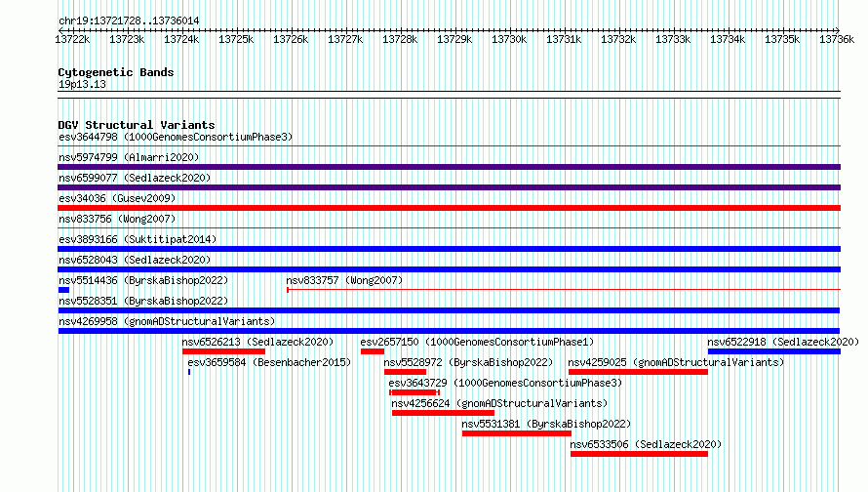Select the red bar under nsv4256624
This screenshot has width=868, height=492.
pyautogui.click(x=443, y=413)
